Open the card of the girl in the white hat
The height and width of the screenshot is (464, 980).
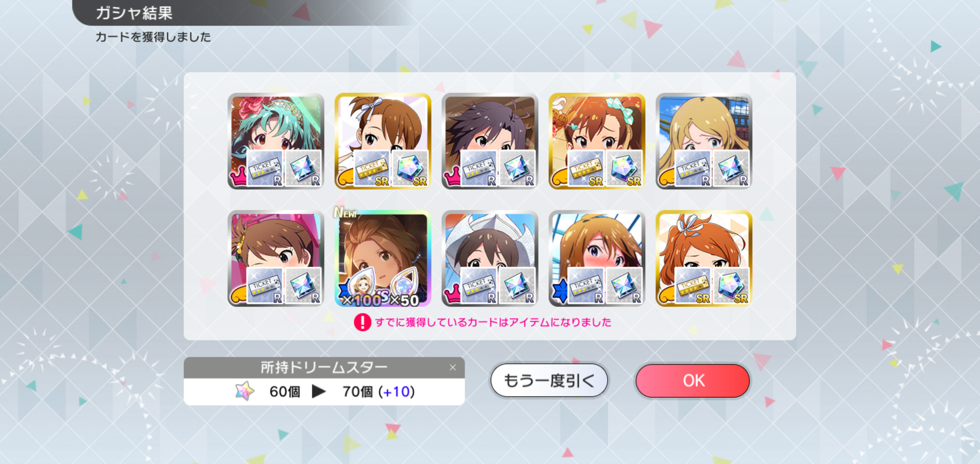(490, 258)
